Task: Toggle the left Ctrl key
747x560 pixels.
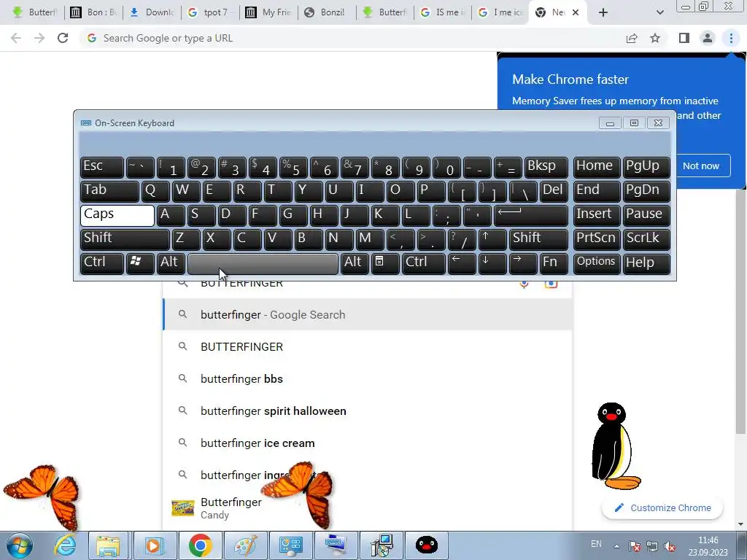Action: coord(102,263)
